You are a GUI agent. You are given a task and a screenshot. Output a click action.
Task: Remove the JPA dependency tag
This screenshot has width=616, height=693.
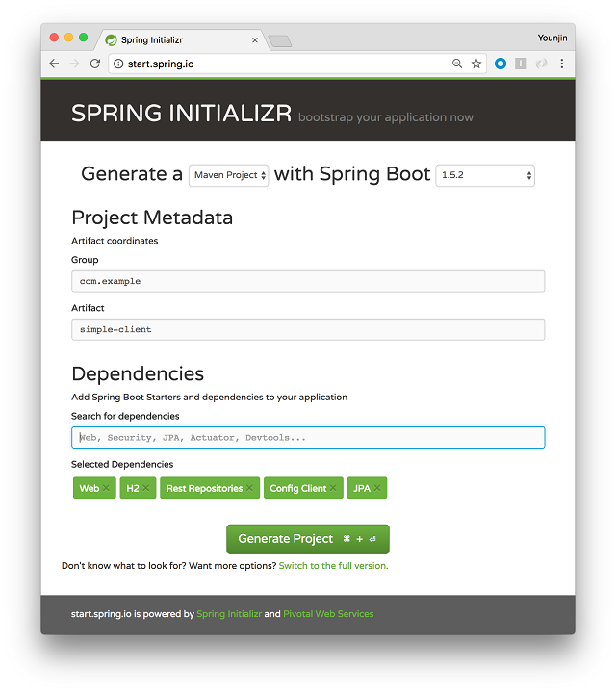click(x=378, y=489)
